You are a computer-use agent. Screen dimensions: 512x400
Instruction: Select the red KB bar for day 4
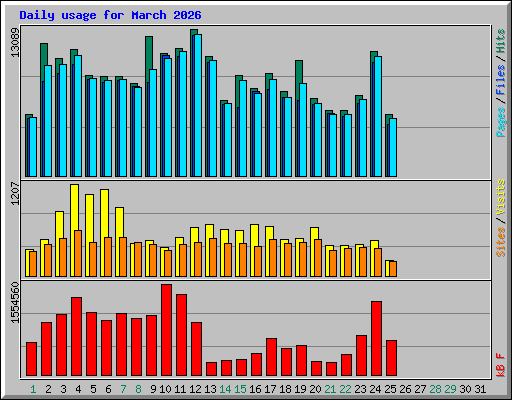pos(77,337)
